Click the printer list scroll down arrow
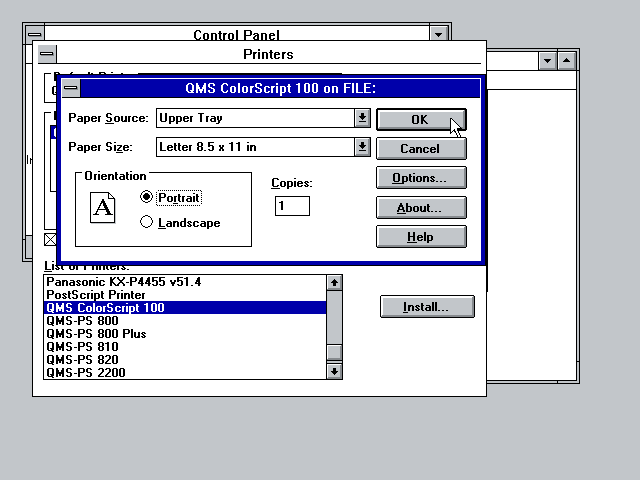640x480 pixels. (x=334, y=371)
